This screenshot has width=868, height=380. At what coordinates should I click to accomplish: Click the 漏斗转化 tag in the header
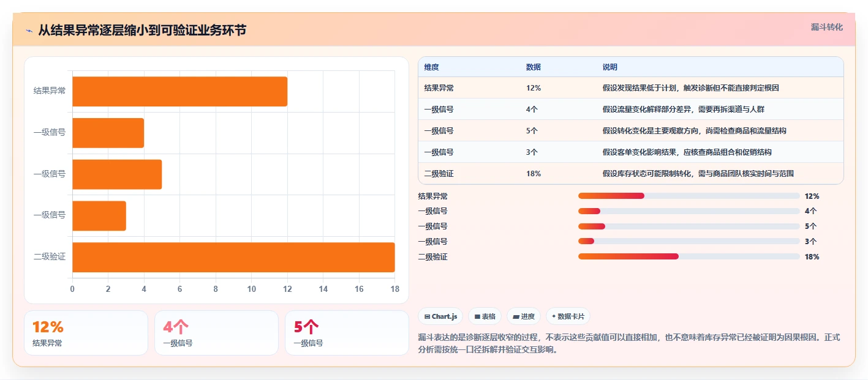pyautogui.click(x=826, y=27)
